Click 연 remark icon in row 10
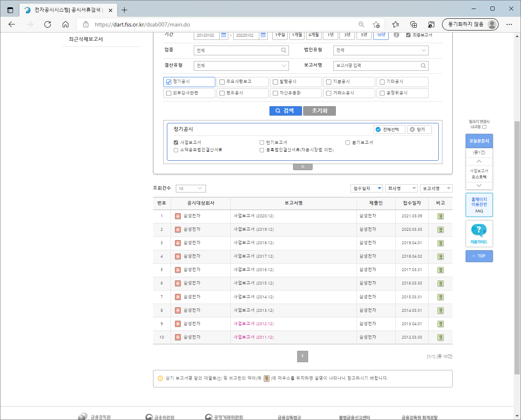 [x=440, y=337]
